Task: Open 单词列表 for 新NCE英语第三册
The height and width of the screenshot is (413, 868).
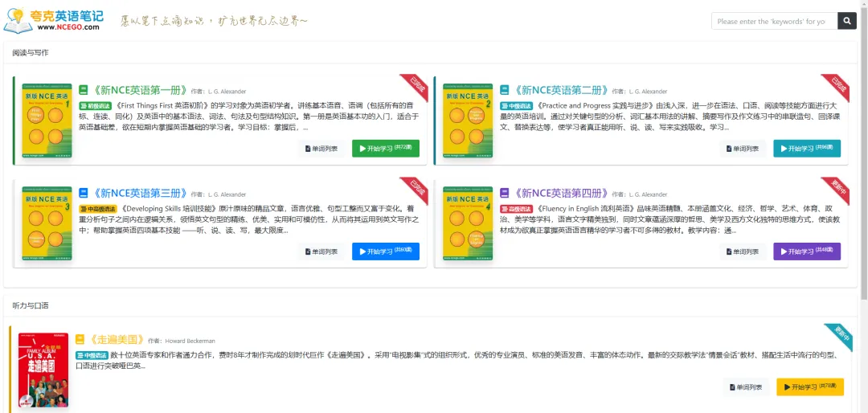Action: [x=321, y=251]
